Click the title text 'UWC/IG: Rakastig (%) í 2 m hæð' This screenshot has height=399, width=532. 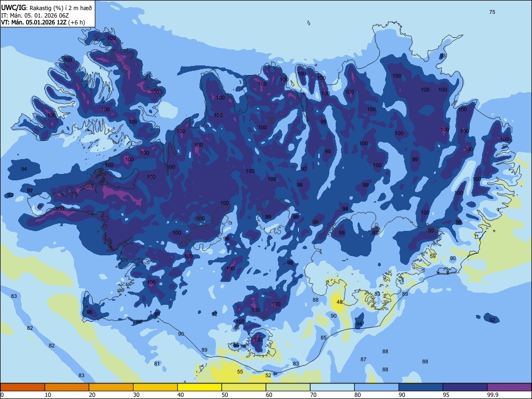tap(46, 7)
